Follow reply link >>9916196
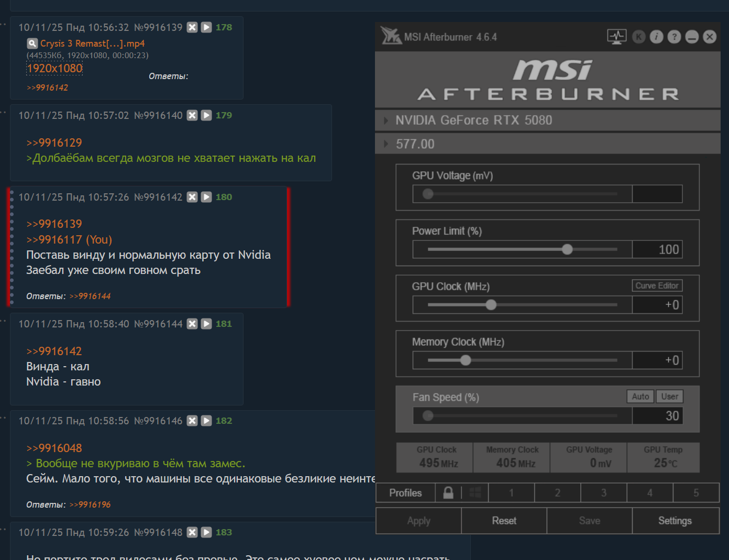729x560 pixels. (x=90, y=504)
